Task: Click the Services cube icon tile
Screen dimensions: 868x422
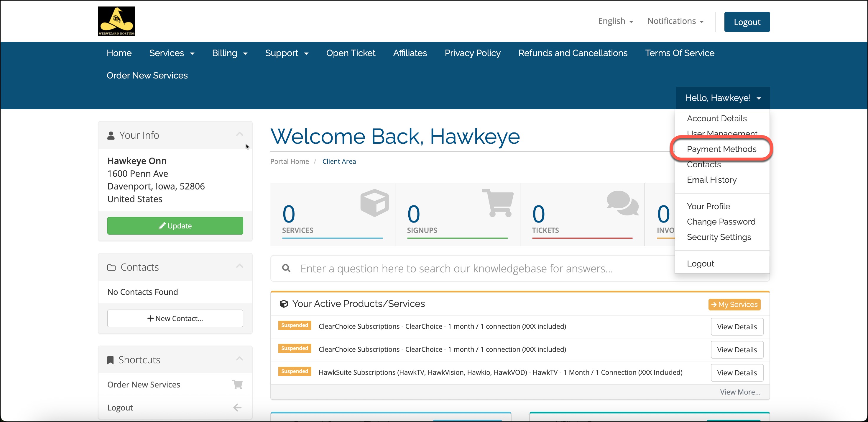Action: point(374,202)
